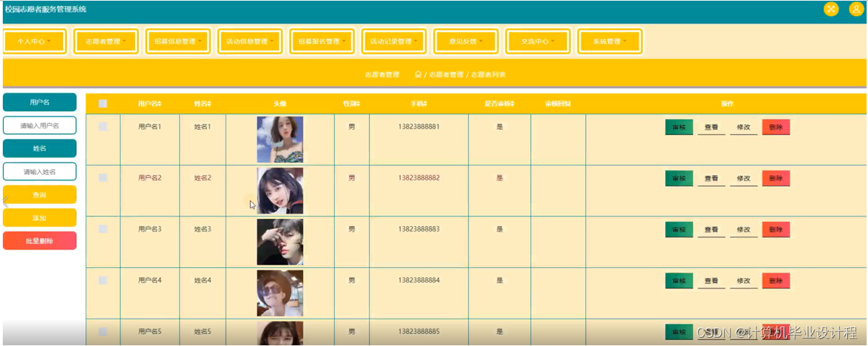Check the row checkbox for 用户名4

(103, 280)
